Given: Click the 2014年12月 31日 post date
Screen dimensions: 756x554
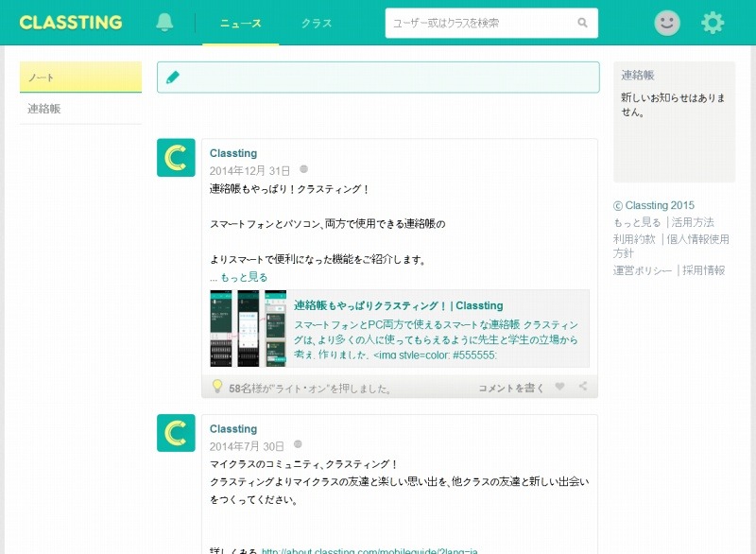Looking at the screenshot, I should point(249,171).
